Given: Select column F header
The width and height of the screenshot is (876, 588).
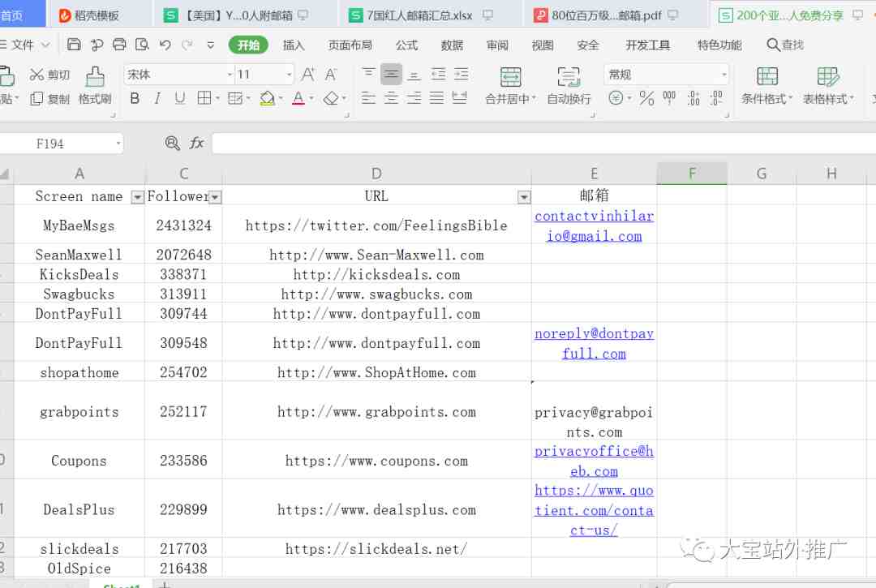Looking at the screenshot, I should pos(692,174).
